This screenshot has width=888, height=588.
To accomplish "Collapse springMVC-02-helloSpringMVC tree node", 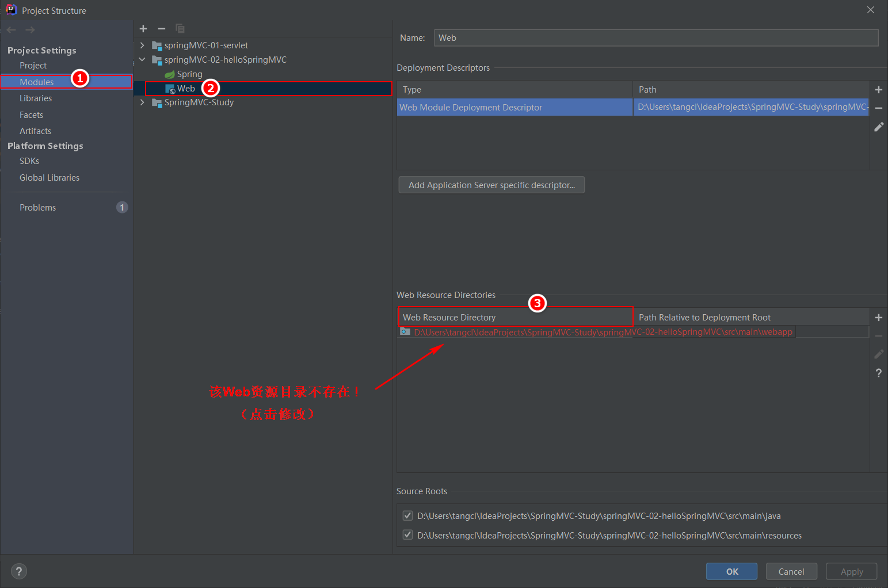I will [x=142, y=60].
